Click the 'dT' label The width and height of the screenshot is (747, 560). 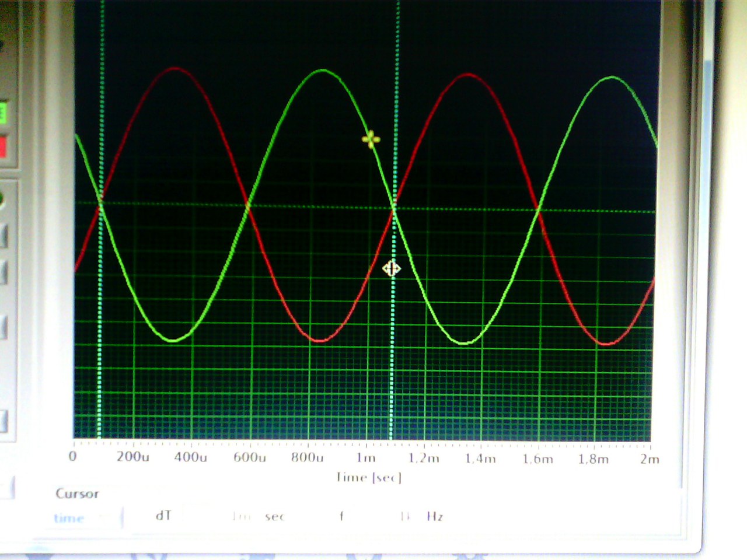163,516
